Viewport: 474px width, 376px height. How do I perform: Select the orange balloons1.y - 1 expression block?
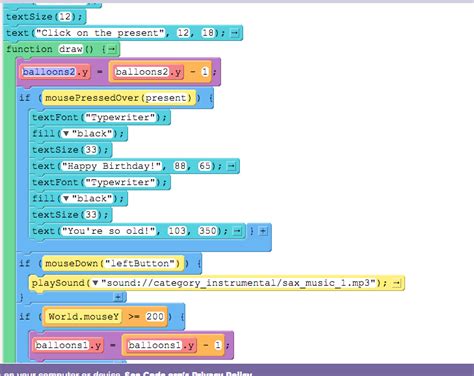coord(173,345)
